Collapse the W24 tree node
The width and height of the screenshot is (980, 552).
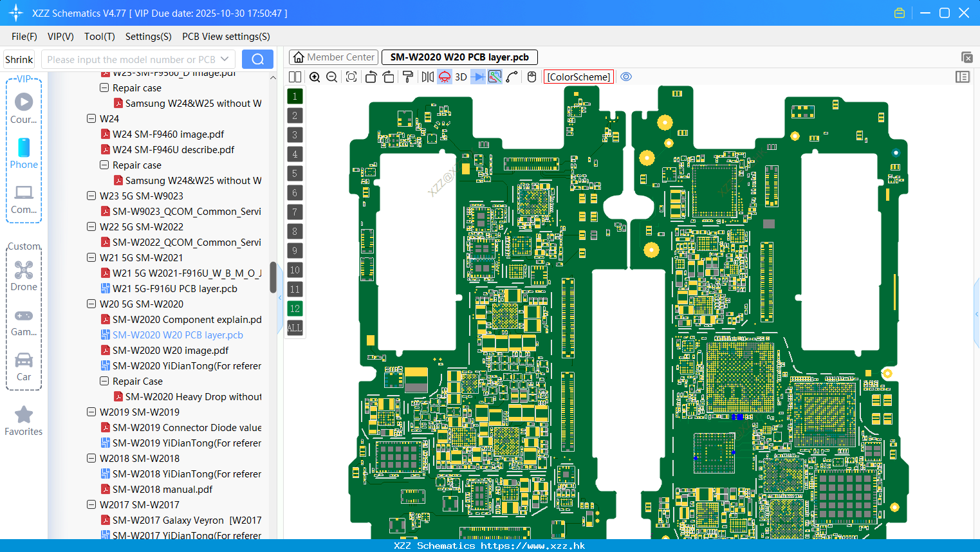pos(91,118)
